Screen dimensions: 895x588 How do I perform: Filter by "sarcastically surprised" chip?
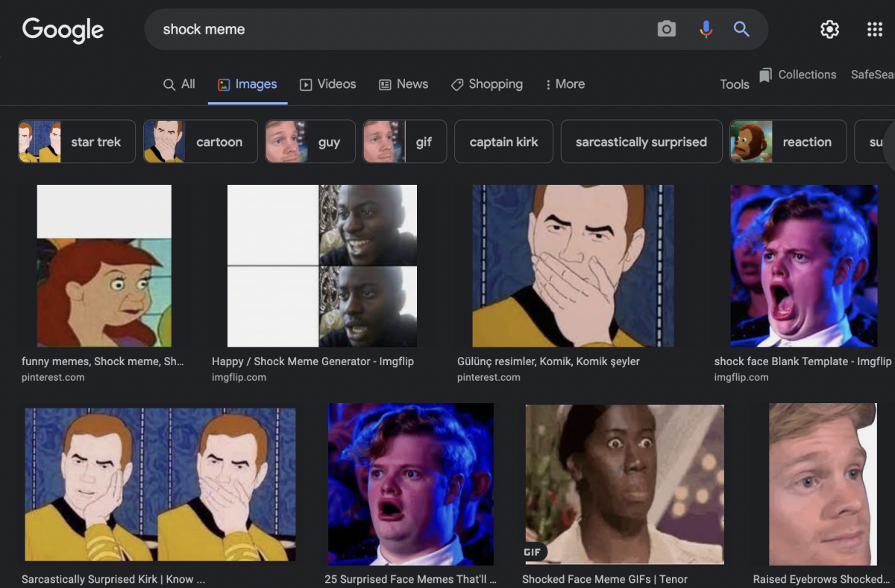tap(641, 142)
